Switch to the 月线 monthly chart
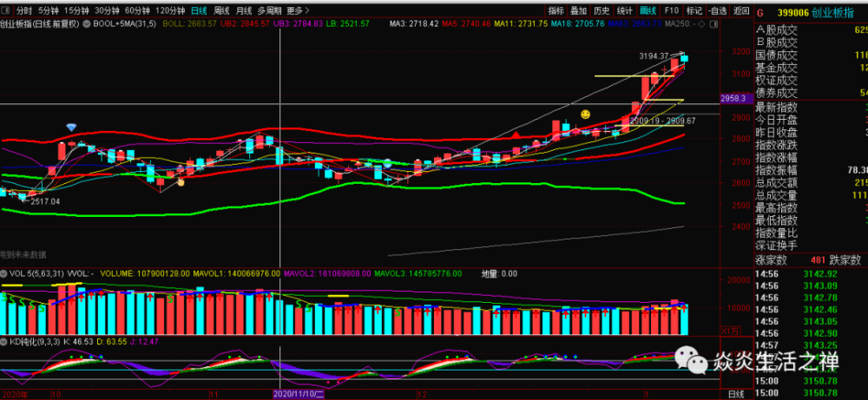 pos(244,11)
